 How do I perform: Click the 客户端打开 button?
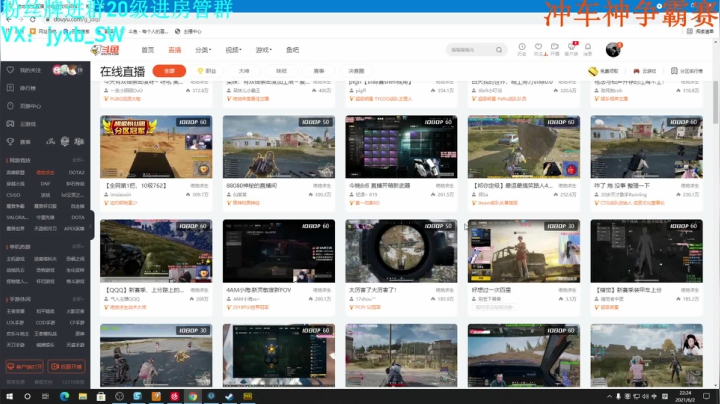click(24, 366)
